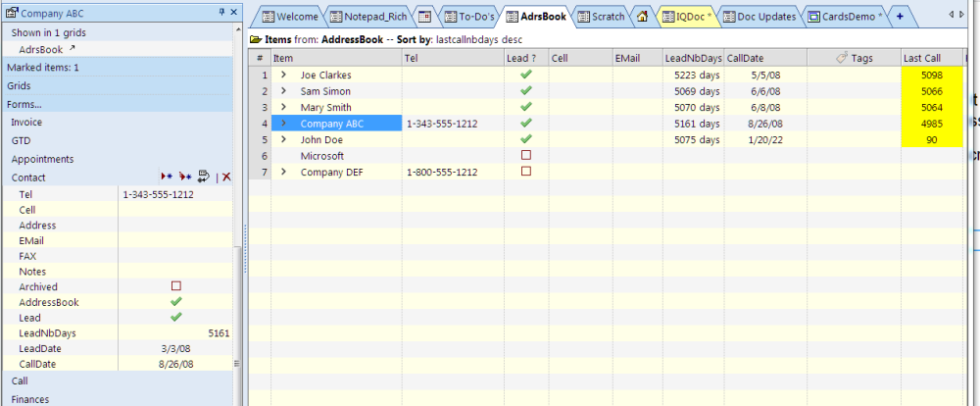The height and width of the screenshot is (406, 980).
Task: Click the calendar icon tab after Notepad_Rich
Action: click(424, 17)
